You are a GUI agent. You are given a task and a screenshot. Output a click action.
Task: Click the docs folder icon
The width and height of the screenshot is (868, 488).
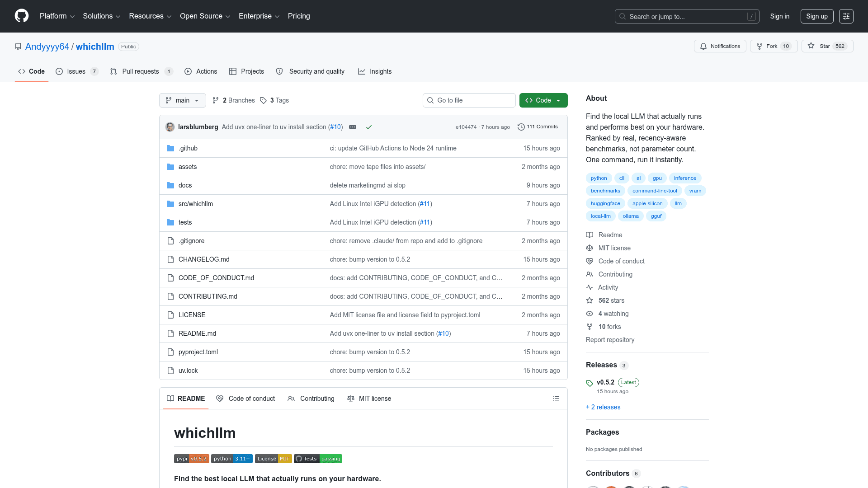170,185
